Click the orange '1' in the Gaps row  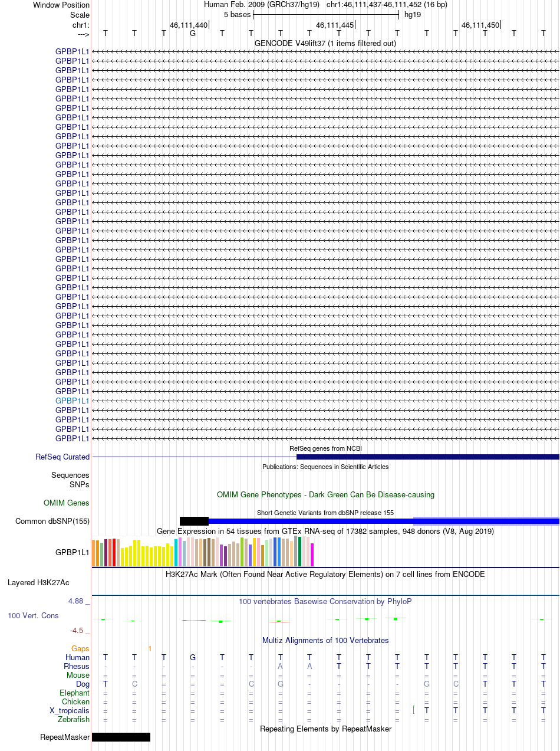tap(150, 648)
